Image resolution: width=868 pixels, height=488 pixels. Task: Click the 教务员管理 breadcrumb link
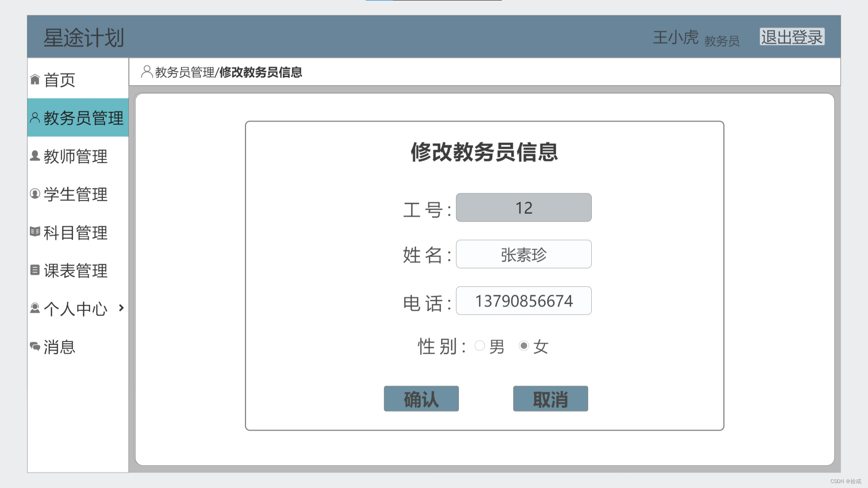click(x=184, y=72)
